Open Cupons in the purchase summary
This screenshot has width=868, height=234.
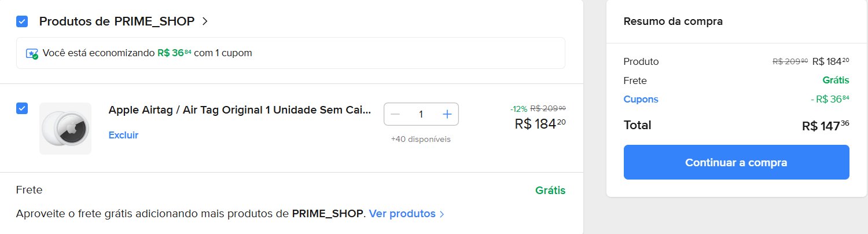click(641, 99)
